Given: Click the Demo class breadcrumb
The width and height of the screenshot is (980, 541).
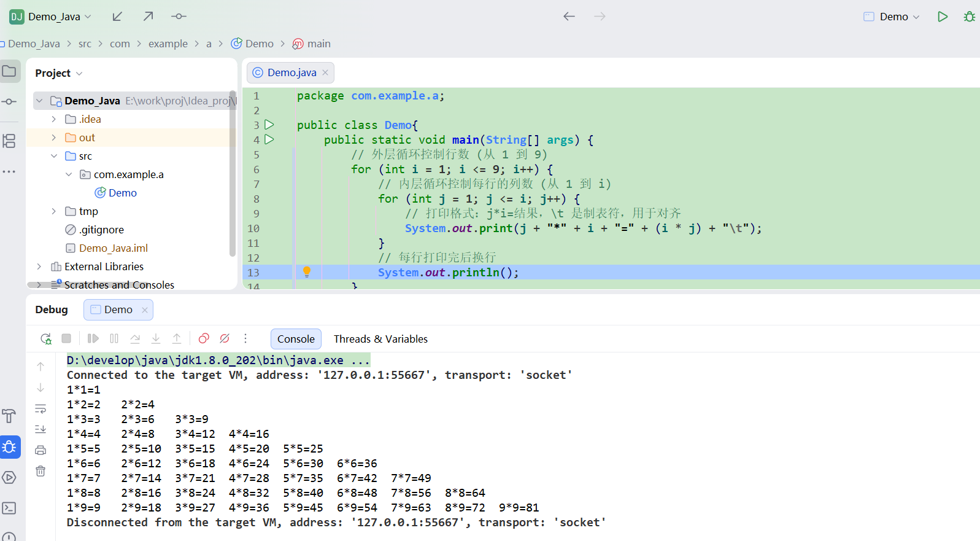Looking at the screenshot, I should [252, 44].
